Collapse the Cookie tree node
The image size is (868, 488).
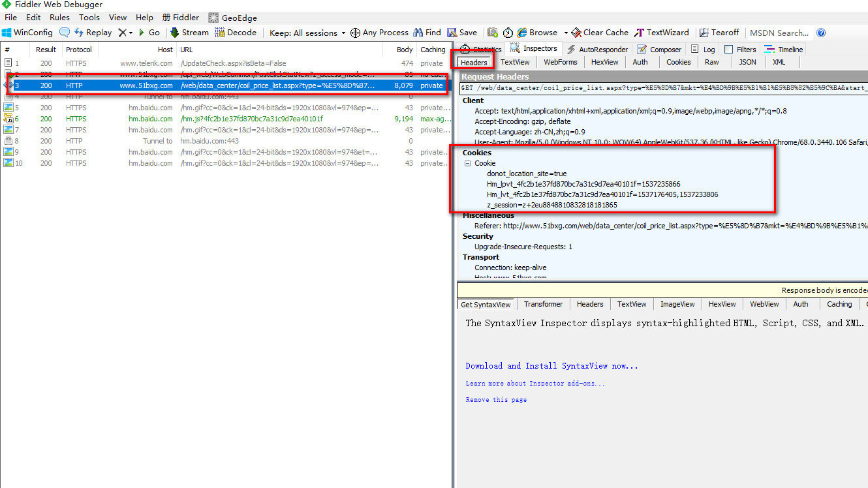467,163
